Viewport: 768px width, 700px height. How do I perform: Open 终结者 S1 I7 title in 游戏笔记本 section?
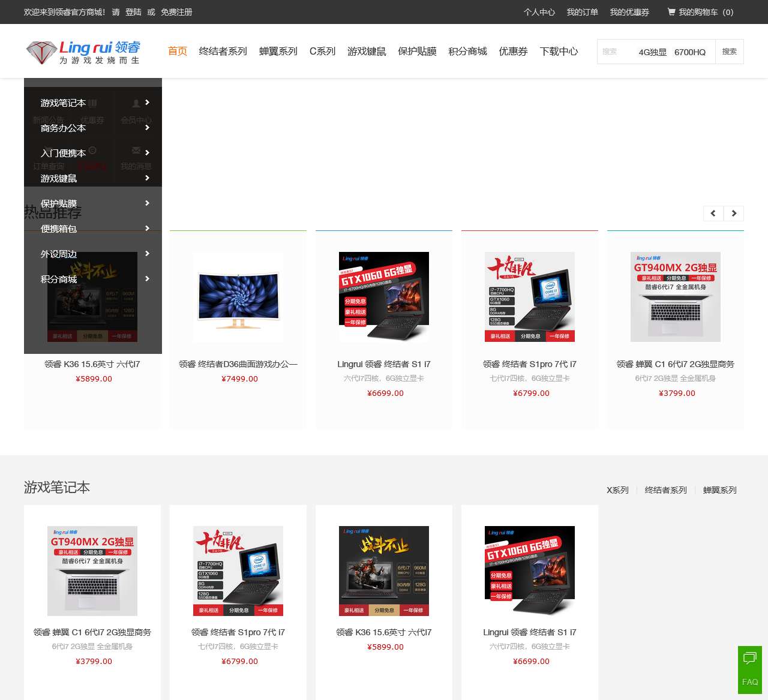point(530,632)
